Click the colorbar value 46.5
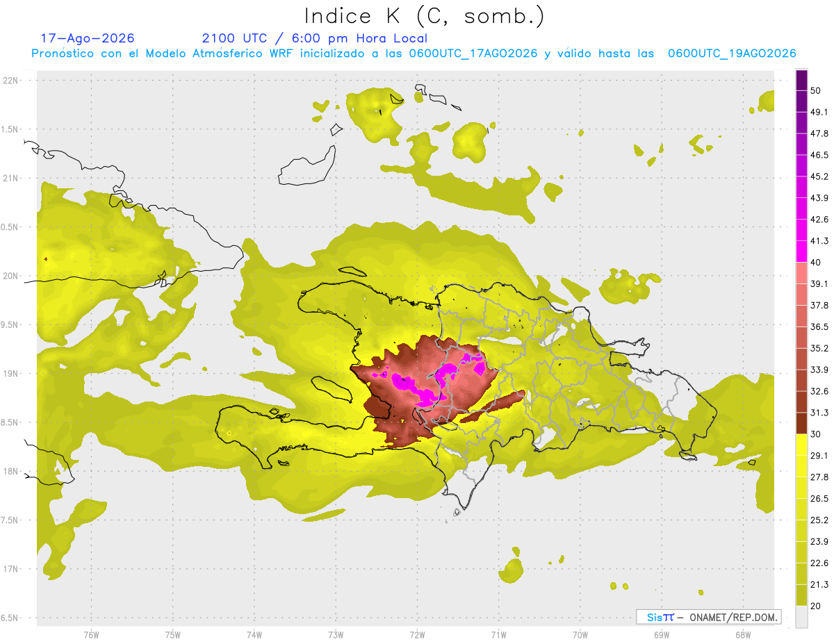Screen dimensions: 834x644 (x=819, y=155)
